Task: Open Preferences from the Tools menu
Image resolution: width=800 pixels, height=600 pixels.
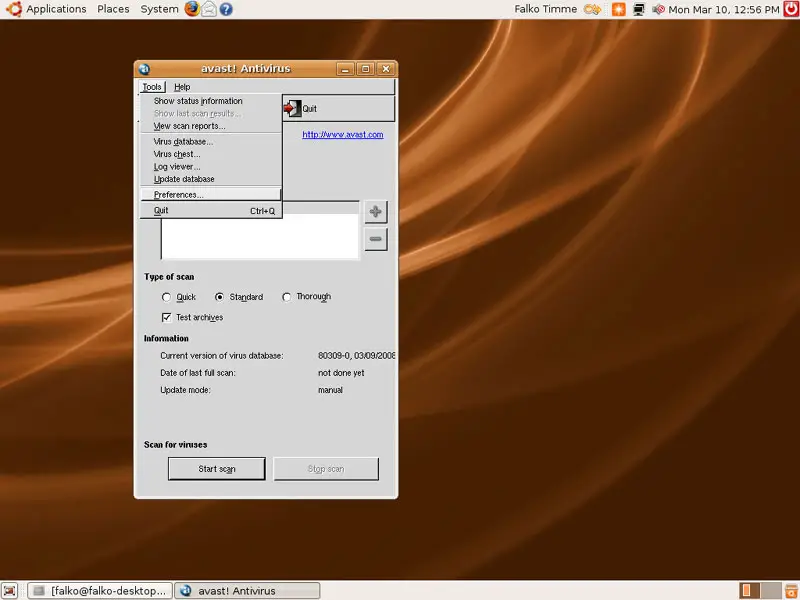Action: (211, 194)
